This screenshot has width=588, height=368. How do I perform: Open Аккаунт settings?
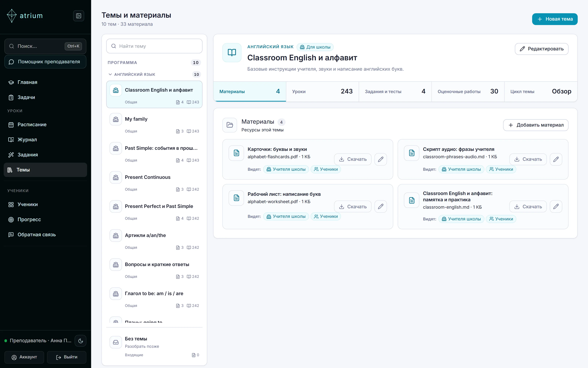[24, 357]
